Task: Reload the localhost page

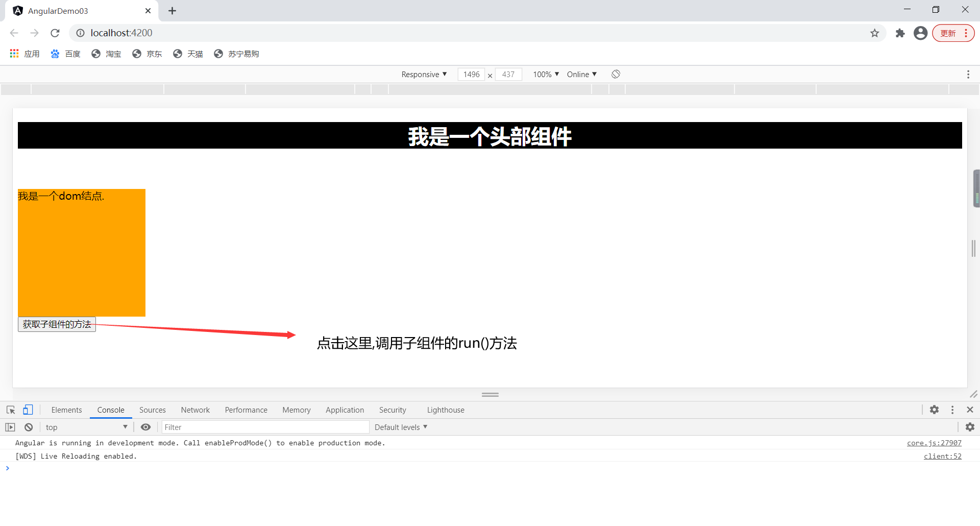Action: pyautogui.click(x=55, y=33)
